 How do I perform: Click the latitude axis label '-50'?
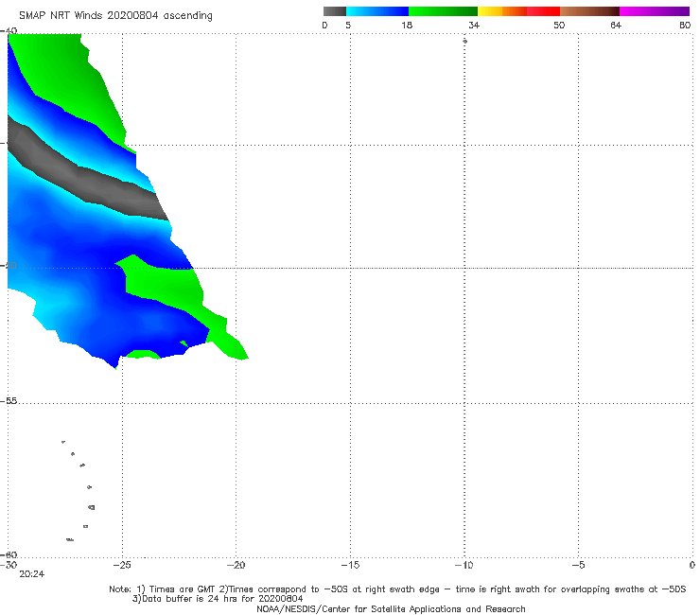tap(9, 265)
